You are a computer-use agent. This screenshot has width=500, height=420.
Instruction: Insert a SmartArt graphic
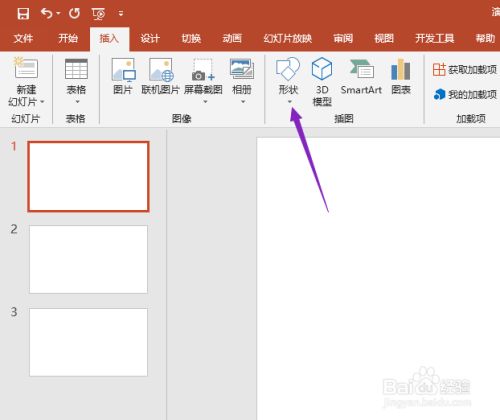click(x=361, y=76)
